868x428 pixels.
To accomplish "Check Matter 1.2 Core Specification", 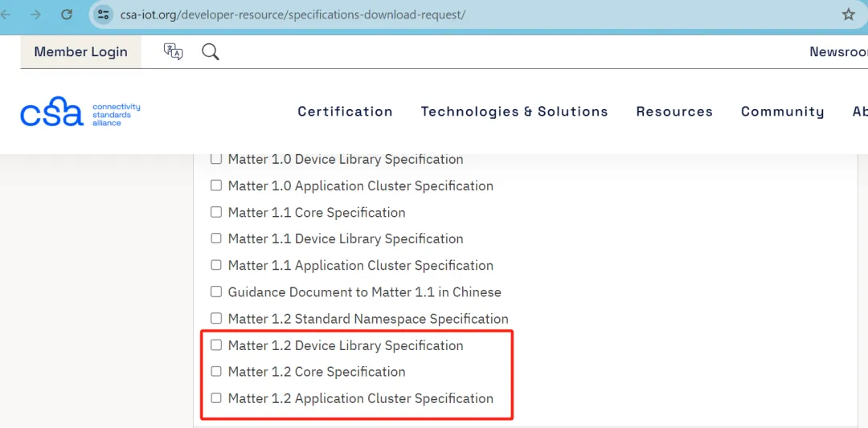I will point(216,372).
